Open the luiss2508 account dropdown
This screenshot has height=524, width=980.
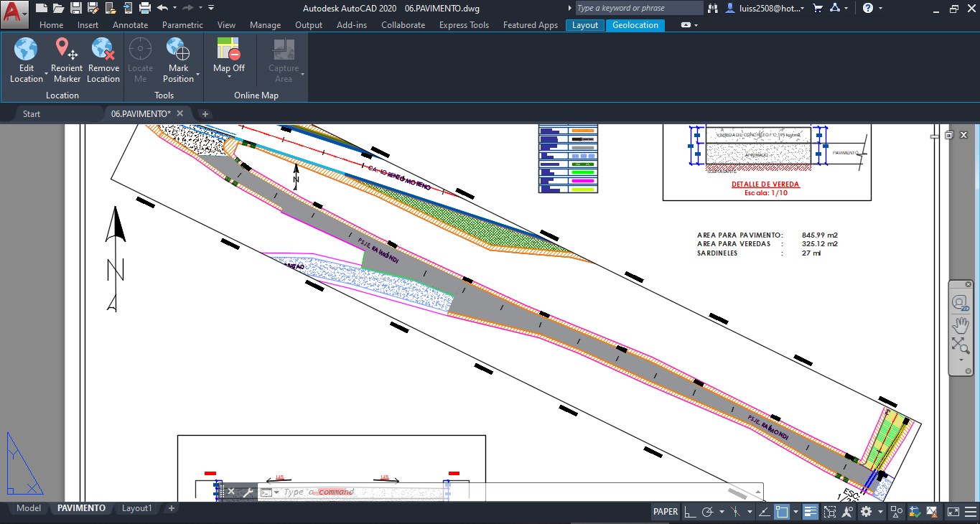coord(765,8)
